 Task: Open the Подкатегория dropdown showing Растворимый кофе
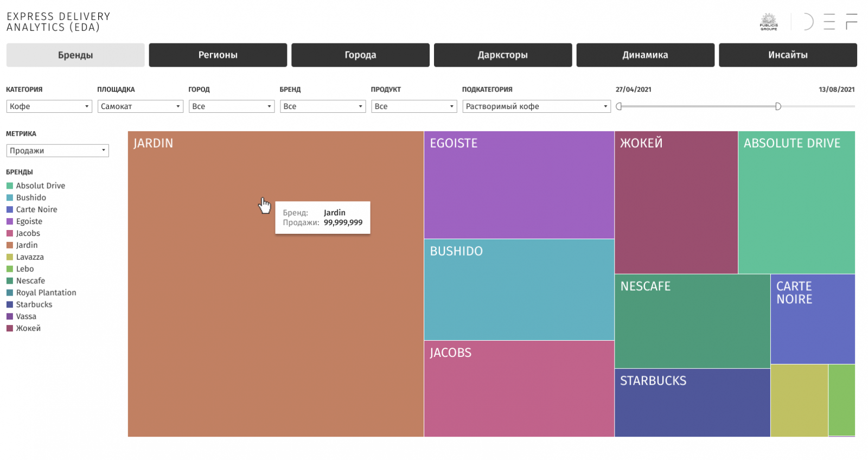536,106
